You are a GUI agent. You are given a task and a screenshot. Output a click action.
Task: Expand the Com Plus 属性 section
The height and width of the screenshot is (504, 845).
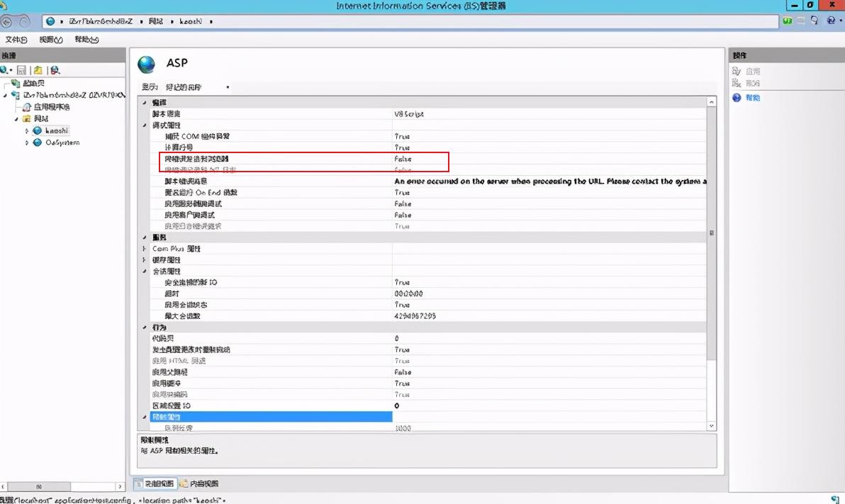coord(145,249)
